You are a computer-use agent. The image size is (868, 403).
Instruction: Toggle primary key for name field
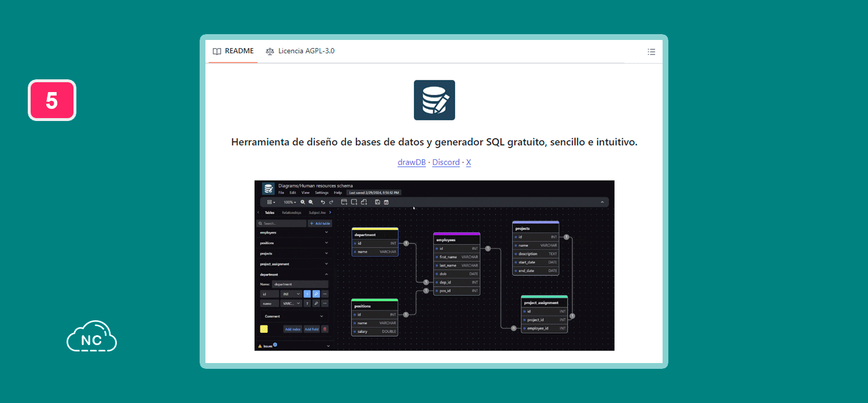tap(316, 303)
